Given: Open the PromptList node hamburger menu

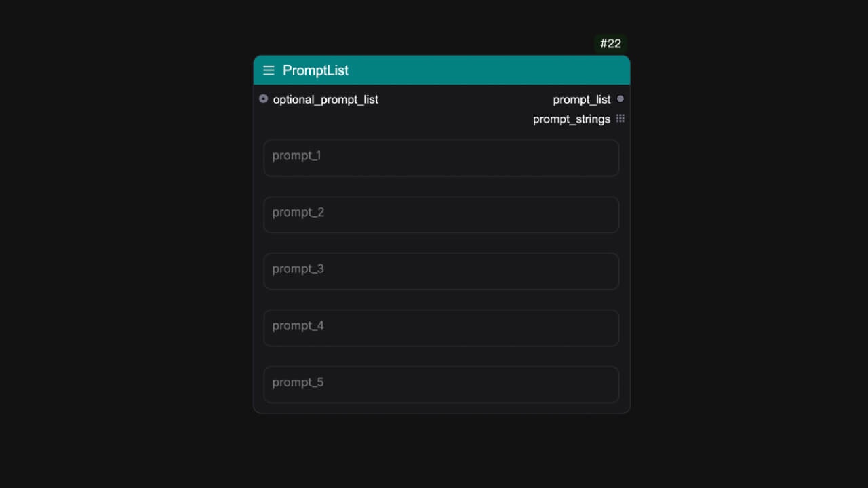Looking at the screenshot, I should 269,70.
